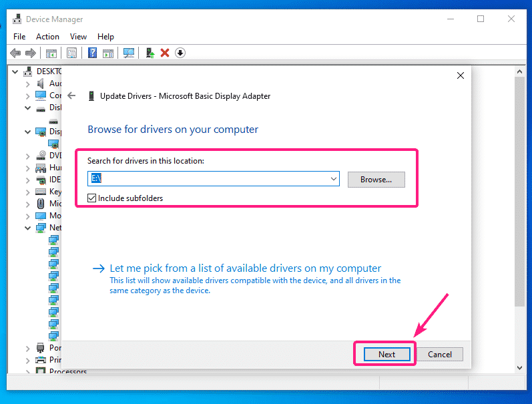Viewport: 532px width, 404px height.
Task: Open the Help menu
Action: [x=105, y=36]
